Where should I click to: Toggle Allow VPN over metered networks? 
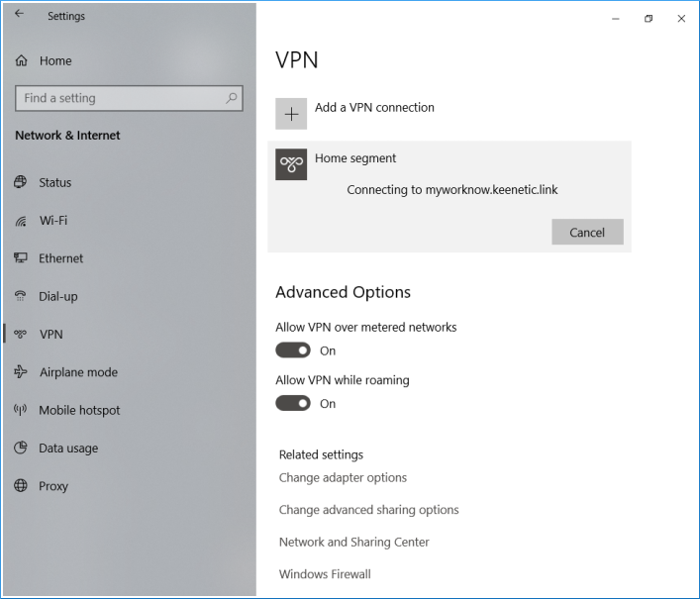[x=293, y=350]
